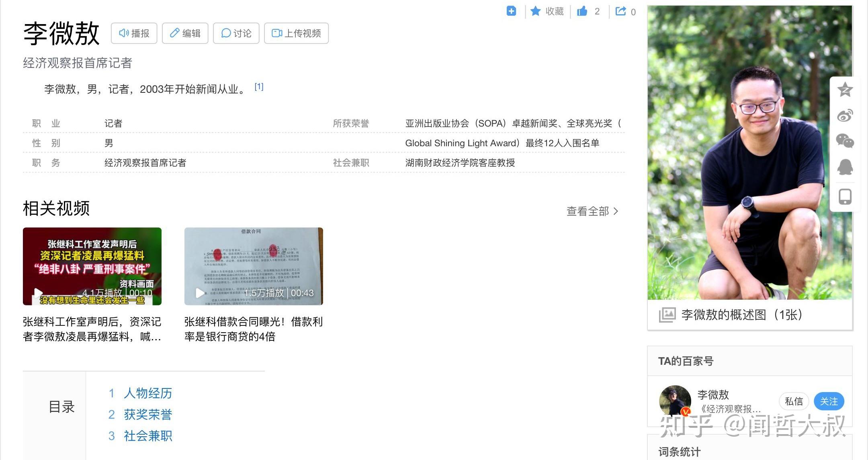Click the share arrow icon
868x460 pixels.
point(621,11)
